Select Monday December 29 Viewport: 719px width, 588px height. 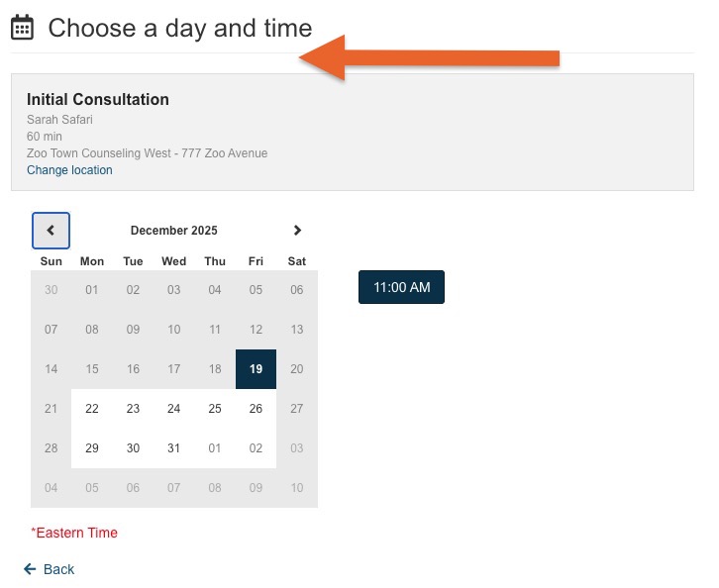(x=92, y=447)
